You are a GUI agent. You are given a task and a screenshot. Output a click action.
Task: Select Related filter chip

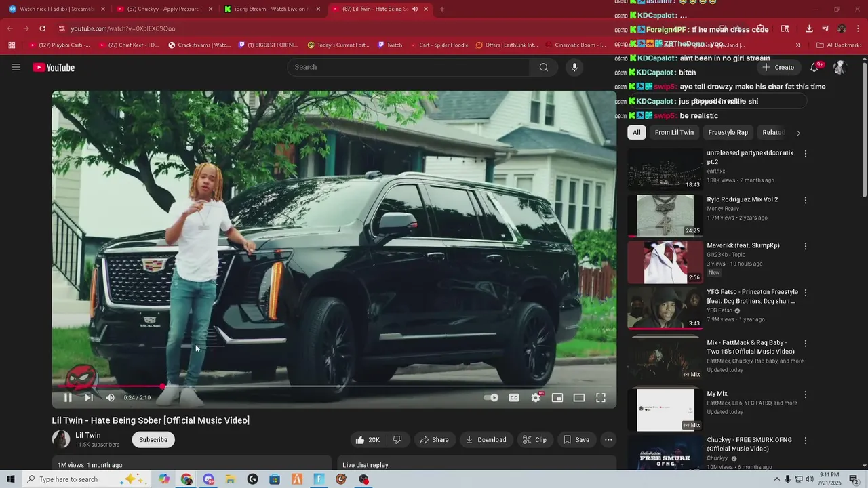coord(773,133)
